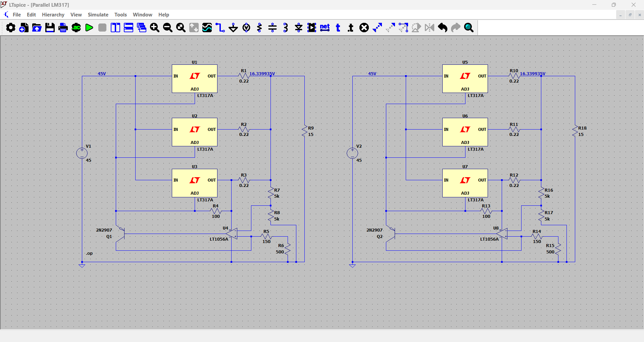Screen dimensions: 644x342
Task: Select the drag tool
Action: click(x=403, y=28)
